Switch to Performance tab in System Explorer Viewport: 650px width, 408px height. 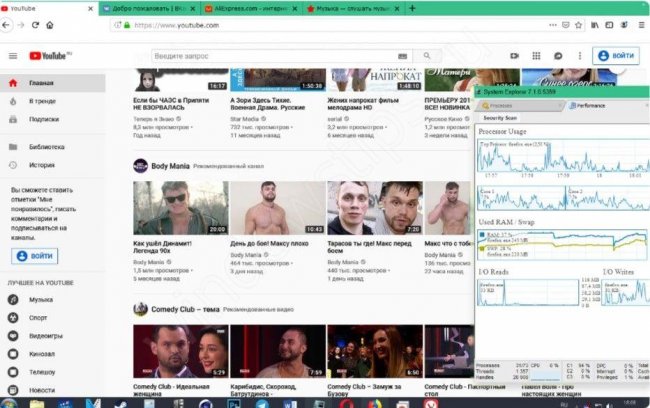click(590, 105)
